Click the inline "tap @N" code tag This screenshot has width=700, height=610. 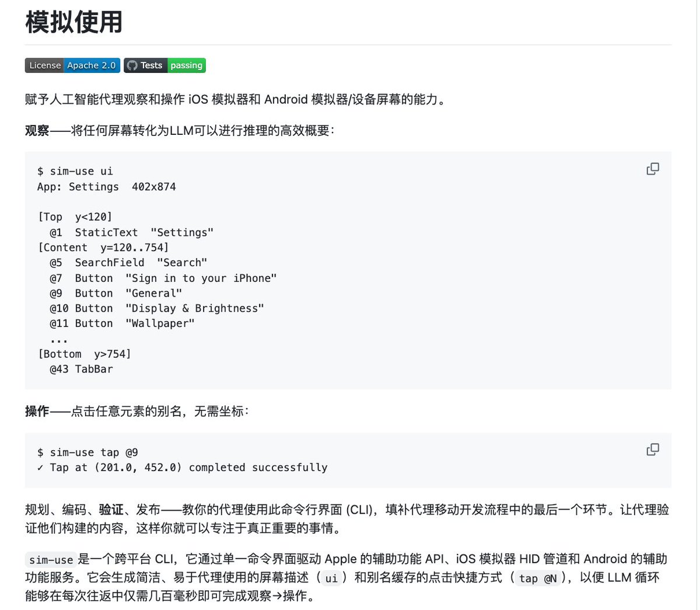(538, 578)
